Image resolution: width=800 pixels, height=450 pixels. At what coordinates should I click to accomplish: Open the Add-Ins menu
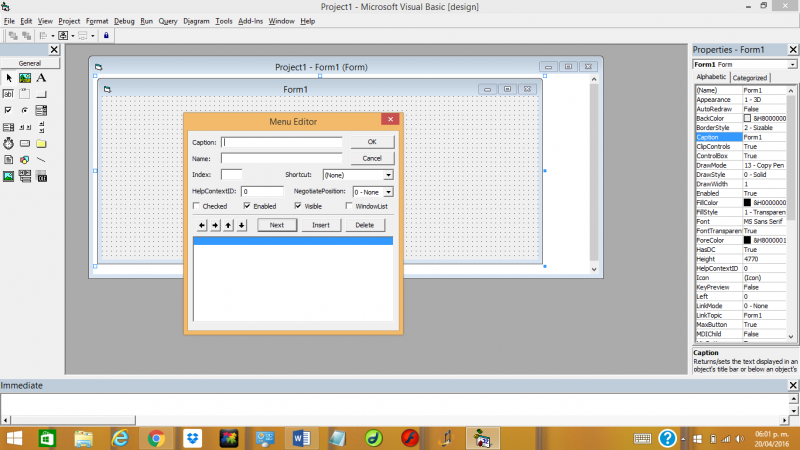[x=251, y=21]
